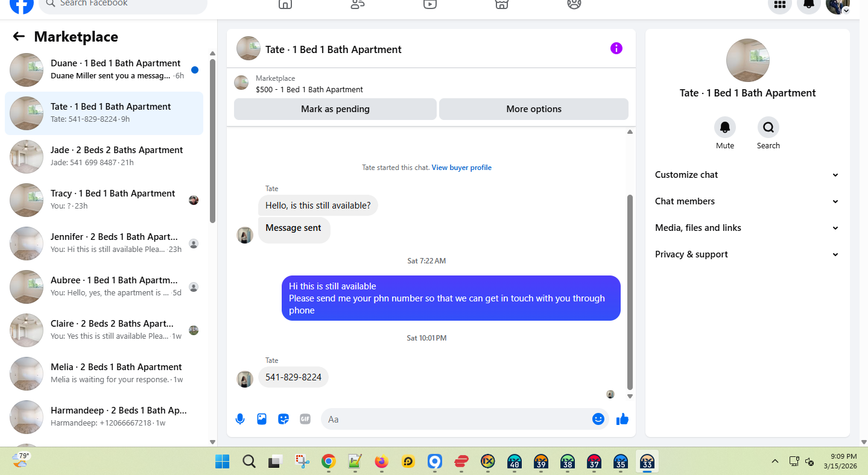Expand the Chat members section
The height and width of the screenshot is (475, 868).
click(x=747, y=201)
